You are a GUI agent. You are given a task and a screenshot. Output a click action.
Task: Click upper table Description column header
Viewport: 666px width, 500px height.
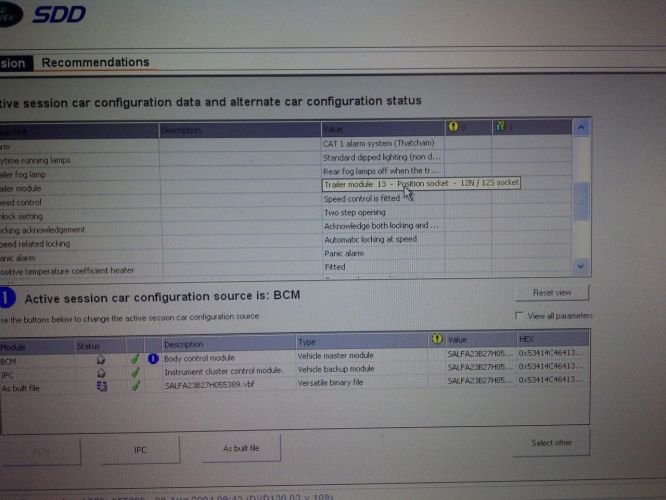240,130
